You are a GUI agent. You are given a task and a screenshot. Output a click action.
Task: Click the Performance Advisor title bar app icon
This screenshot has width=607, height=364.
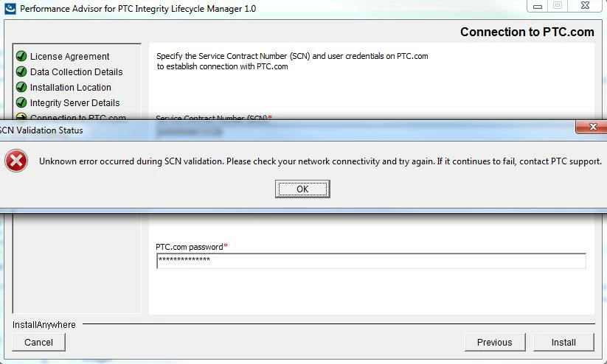[x=10, y=8]
